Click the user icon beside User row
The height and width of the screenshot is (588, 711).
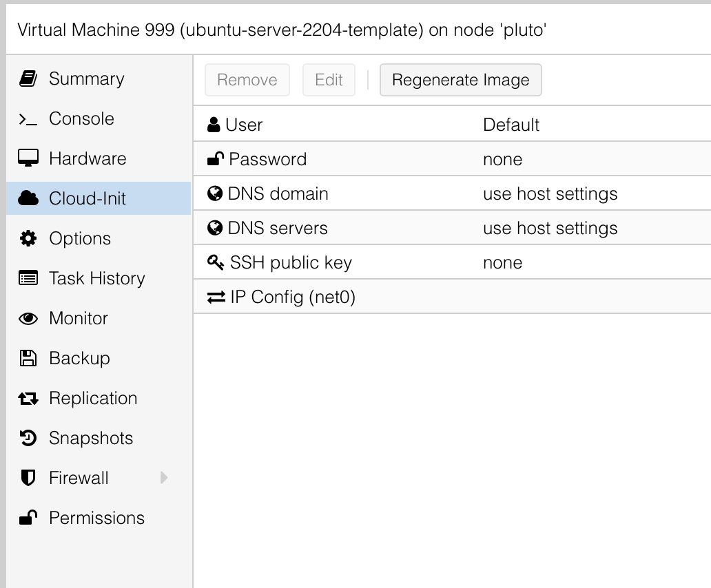pos(216,125)
